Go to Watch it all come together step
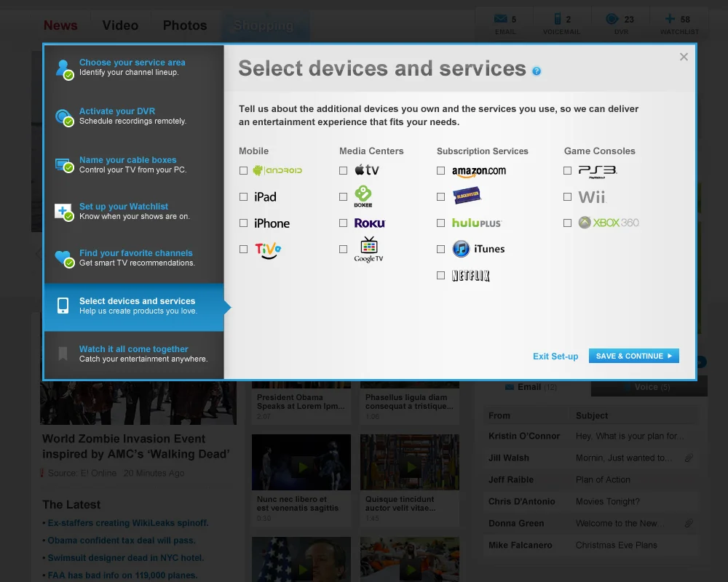Image resolution: width=728 pixels, height=582 pixels. pos(134,354)
